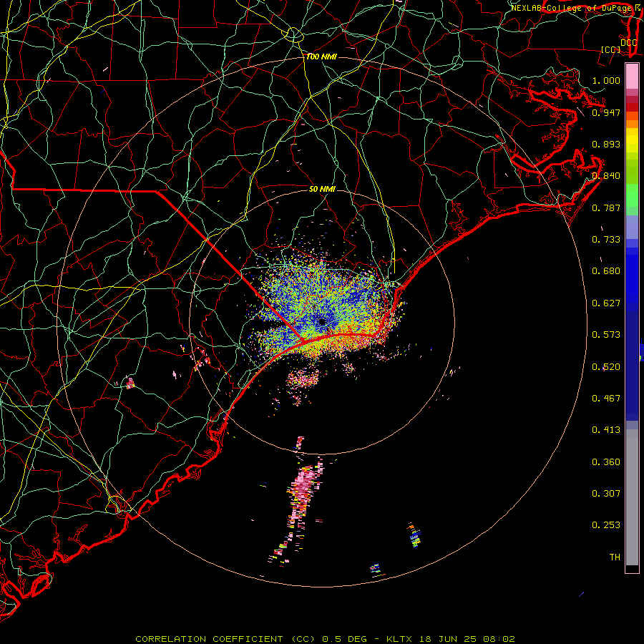This screenshot has height=644, width=644.
Task: Click the 0.360 value on the color scale
Action: (606, 462)
